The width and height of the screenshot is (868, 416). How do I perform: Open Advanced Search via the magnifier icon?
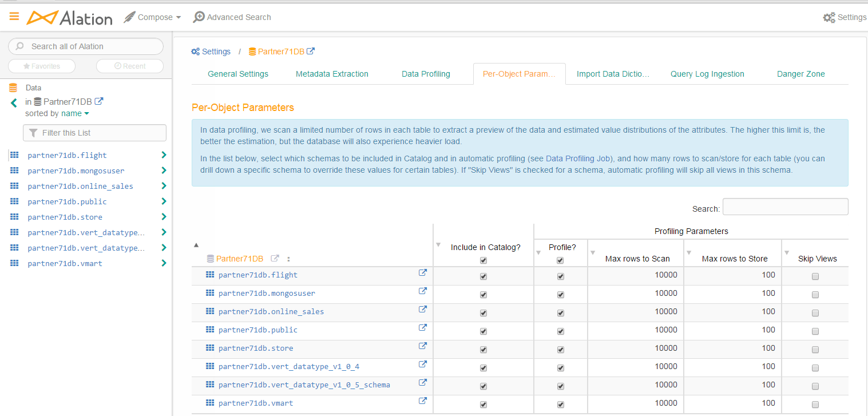coord(199,17)
